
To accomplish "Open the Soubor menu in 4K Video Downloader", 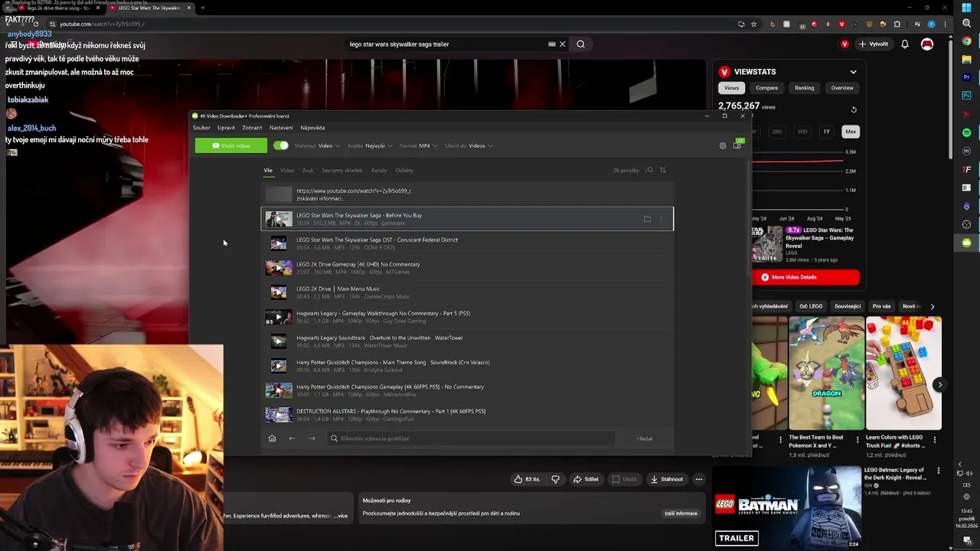I will (201, 128).
